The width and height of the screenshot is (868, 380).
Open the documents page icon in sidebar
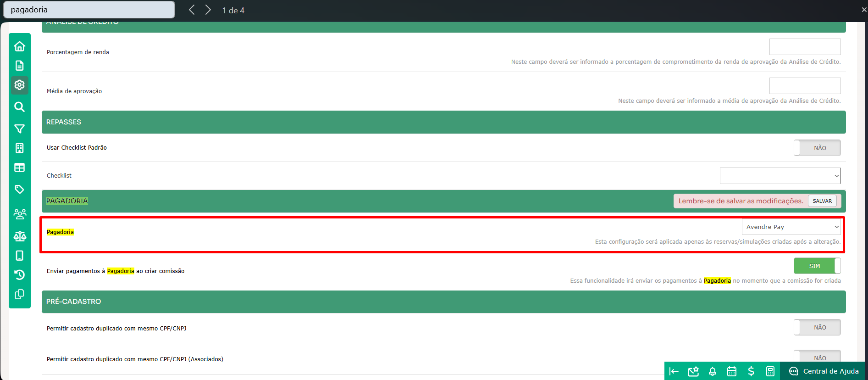[x=19, y=66]
